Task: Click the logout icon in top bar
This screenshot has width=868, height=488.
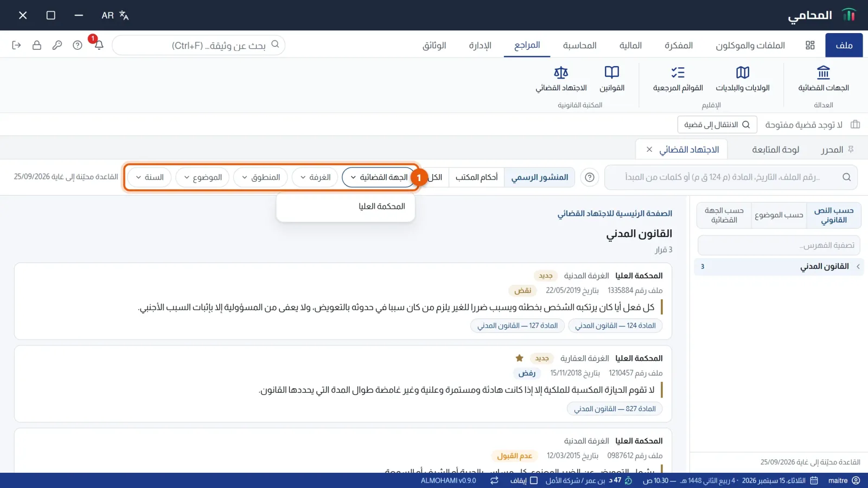Action: point(16,46)
